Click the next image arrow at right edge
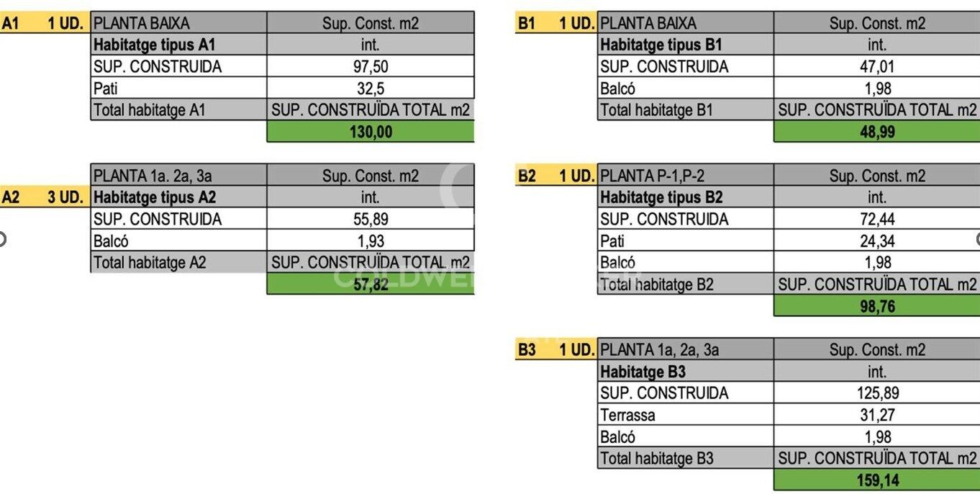Image resolution: width=980 pixels, height=494 pixels. pyautogui.click(x=978, y=239)
